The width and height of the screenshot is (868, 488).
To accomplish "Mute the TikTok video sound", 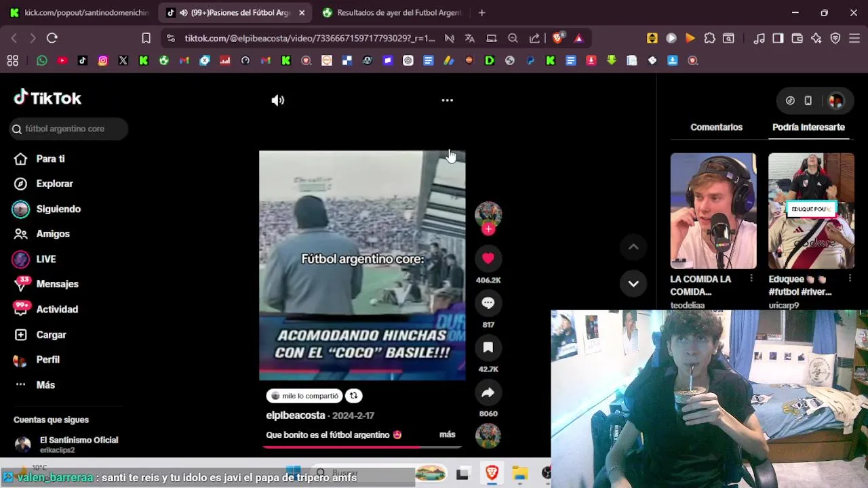I will point(278,100).
